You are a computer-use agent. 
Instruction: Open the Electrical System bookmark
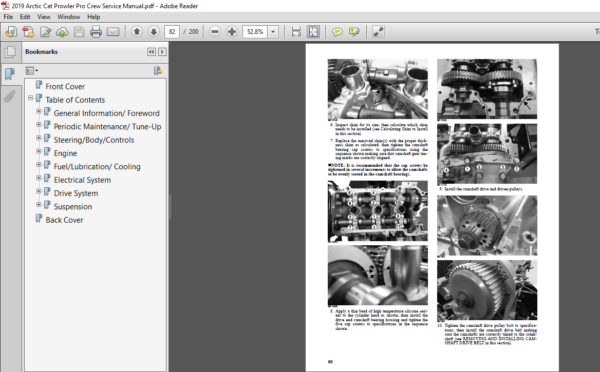click(82, 180)
